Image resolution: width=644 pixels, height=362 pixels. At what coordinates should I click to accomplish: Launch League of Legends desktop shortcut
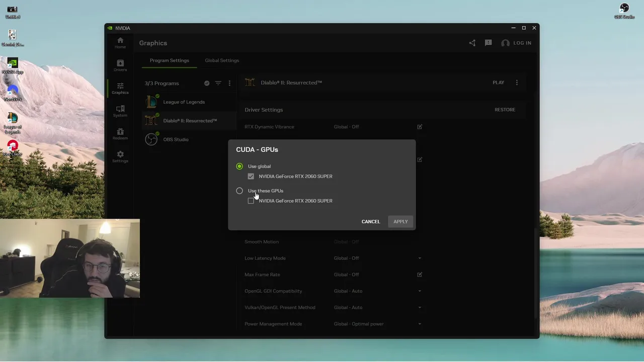13,123
